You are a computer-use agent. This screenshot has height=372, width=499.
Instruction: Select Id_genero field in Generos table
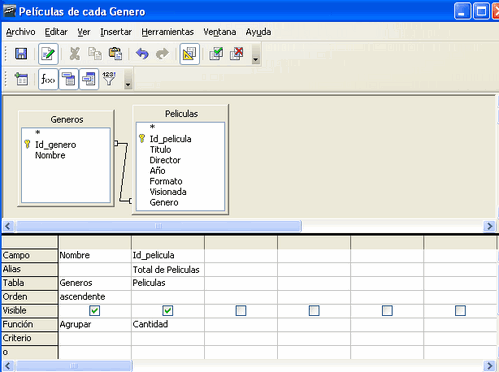click(x=56, y=145)
